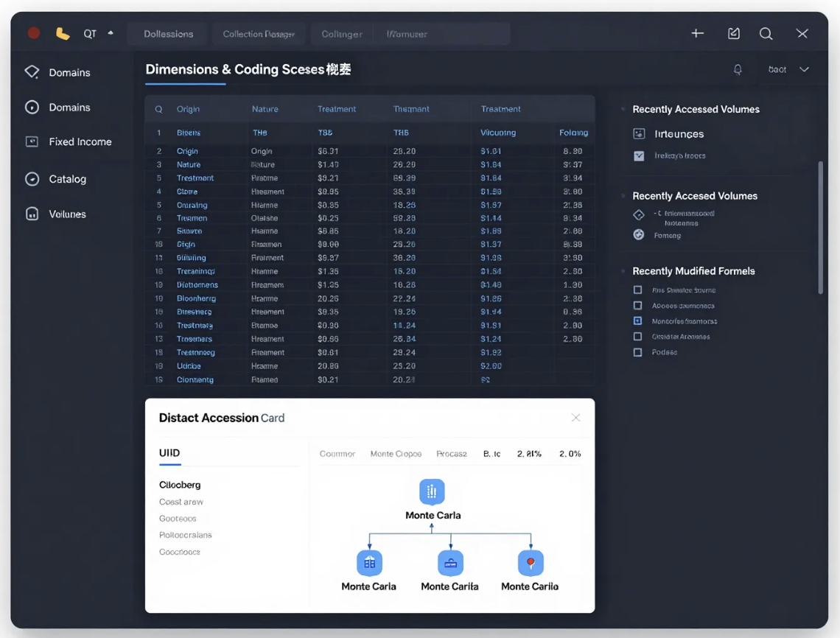Click the checkmark edit icon in top bar
Image resolution: width=840 pixels, height=638 pixels.
click(x=733, y=33)
